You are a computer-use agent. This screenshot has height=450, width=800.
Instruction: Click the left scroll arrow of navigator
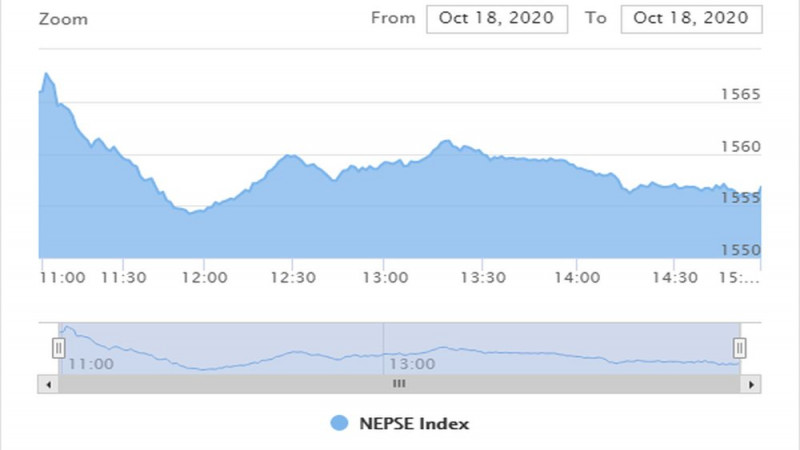[x=48, y=384]
